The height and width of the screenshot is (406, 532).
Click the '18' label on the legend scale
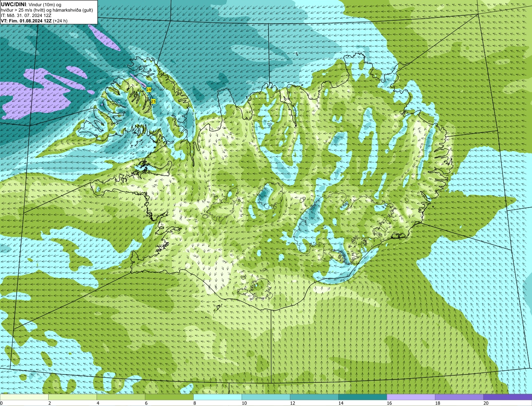[x=437, y=403]
